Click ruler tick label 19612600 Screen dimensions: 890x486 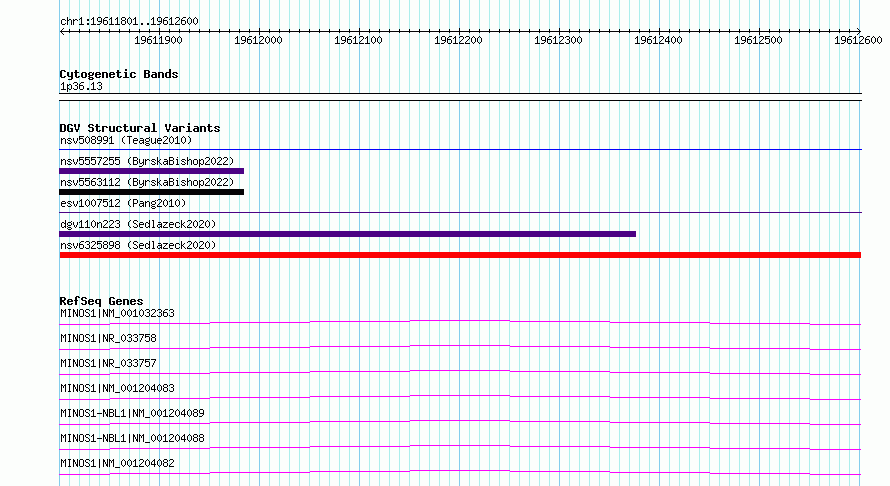pyautogui.click(x=858, y=40)
